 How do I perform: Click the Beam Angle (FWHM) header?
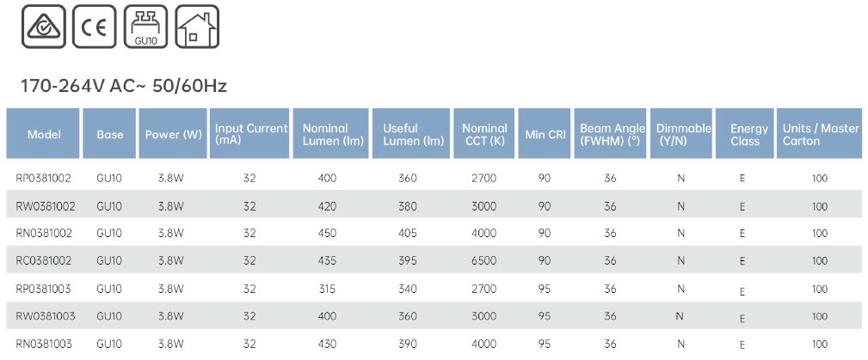click(611, 134)
